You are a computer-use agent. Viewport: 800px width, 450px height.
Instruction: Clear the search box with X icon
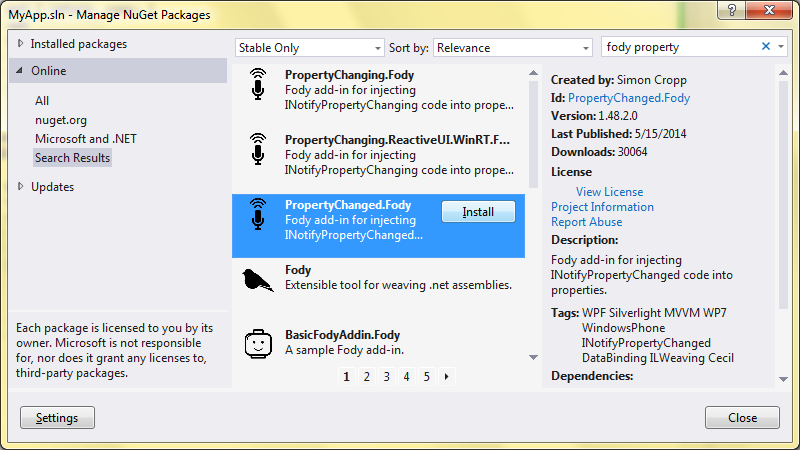pos(766,46)
